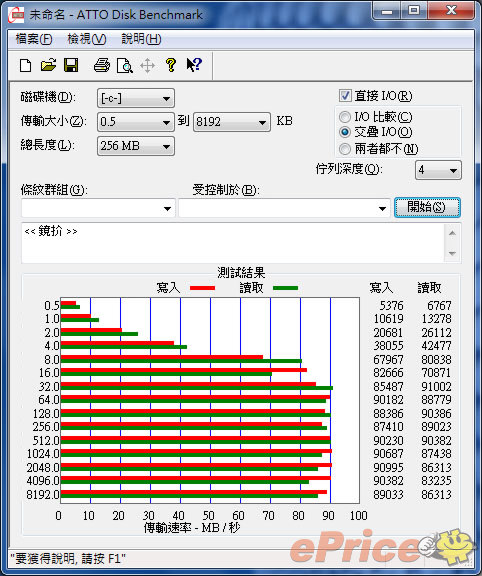Click the read value 83235

pyautogui.click(x=436, y=481)
